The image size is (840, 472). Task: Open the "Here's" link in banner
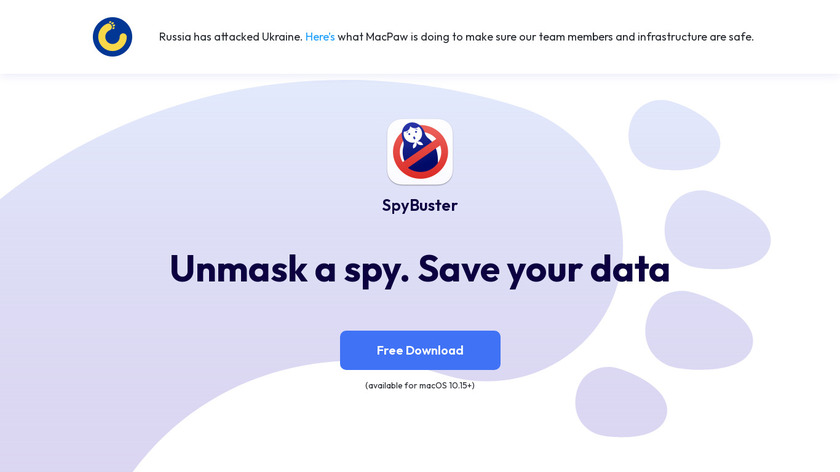[x=320, y=37]
